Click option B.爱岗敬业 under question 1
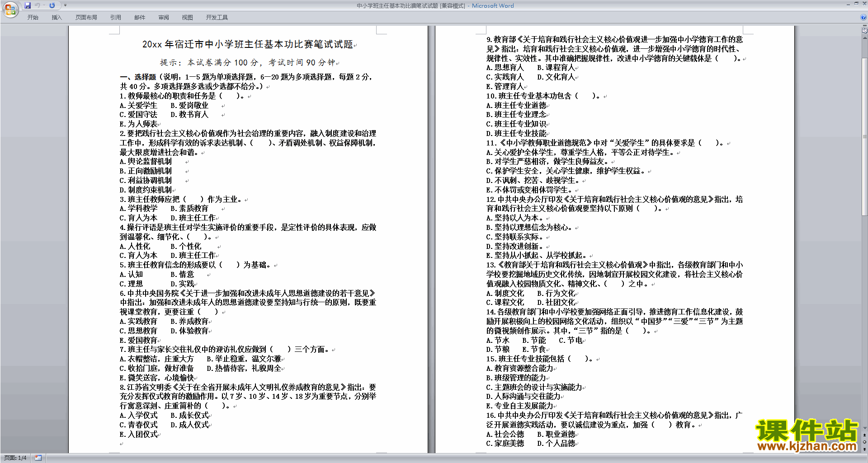This screenshot has width=868, height=463. click(x=189, y=105)
